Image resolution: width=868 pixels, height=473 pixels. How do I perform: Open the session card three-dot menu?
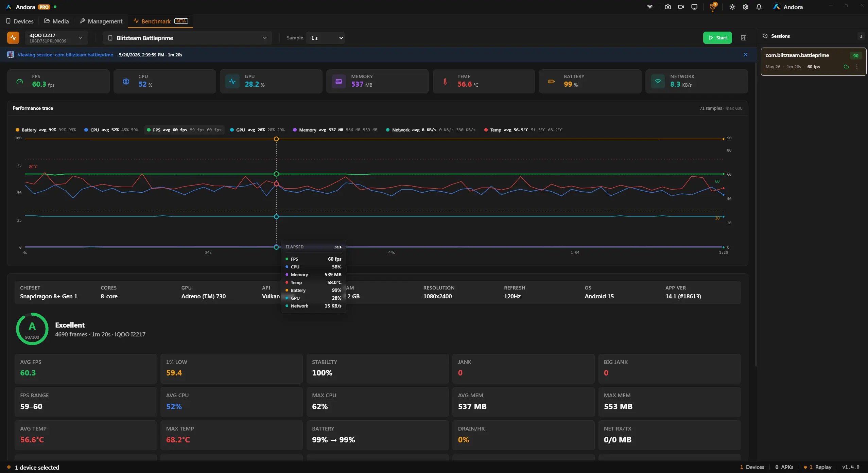(857, 67)
